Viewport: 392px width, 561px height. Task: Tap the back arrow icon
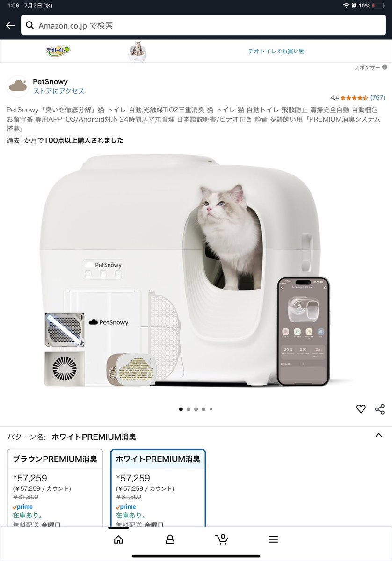point(10,25)
